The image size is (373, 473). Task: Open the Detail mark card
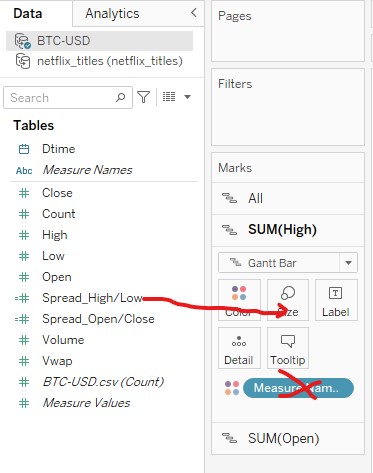[239, 348]
